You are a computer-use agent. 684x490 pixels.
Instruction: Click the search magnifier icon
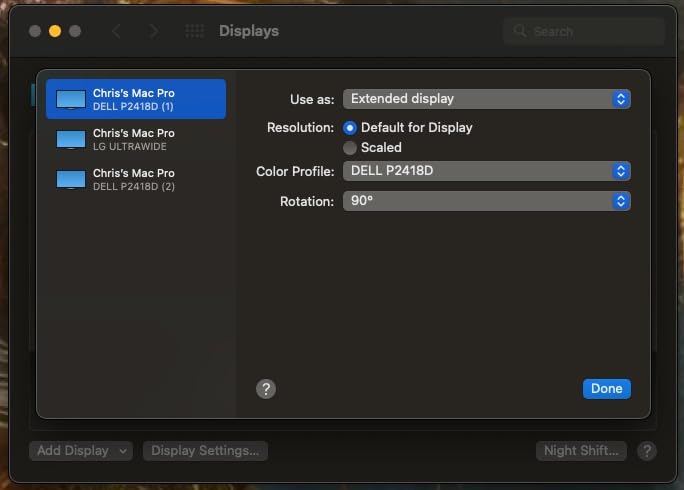pos(520,31)
